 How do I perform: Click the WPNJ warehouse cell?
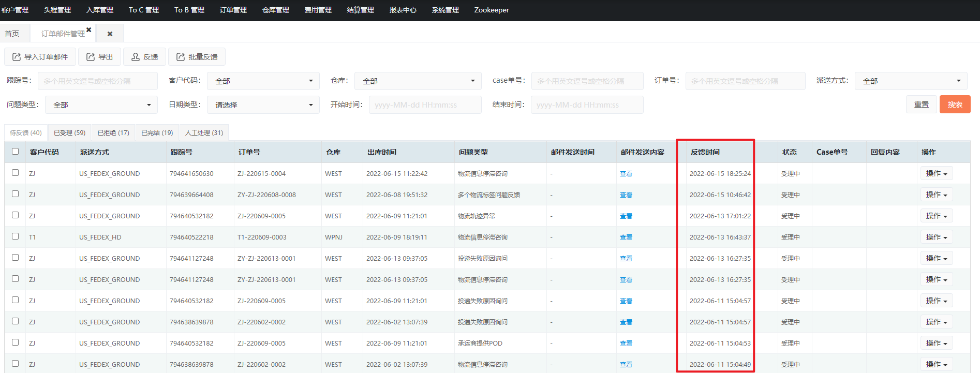[x=334, y=237]
